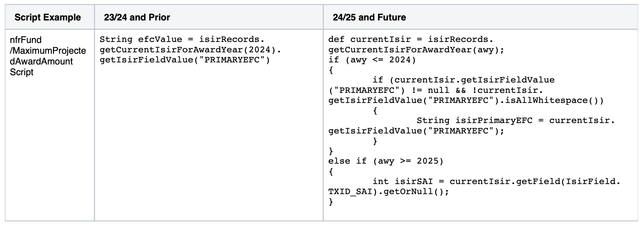Click the "int isirSAI" declaration line
The width and height of the screenshot is (644, 226).
tap(496, 181)
